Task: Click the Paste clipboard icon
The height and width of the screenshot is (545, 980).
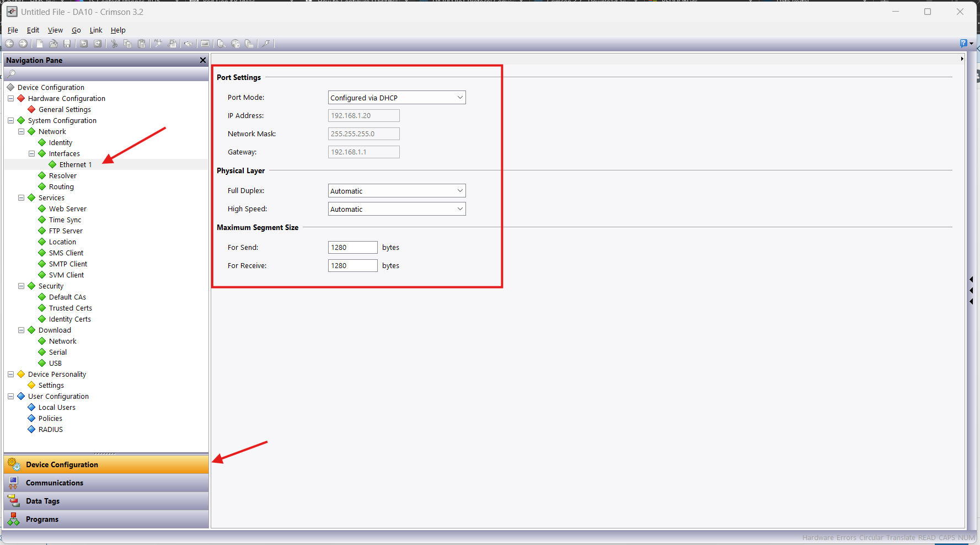Action: (142, 44)
